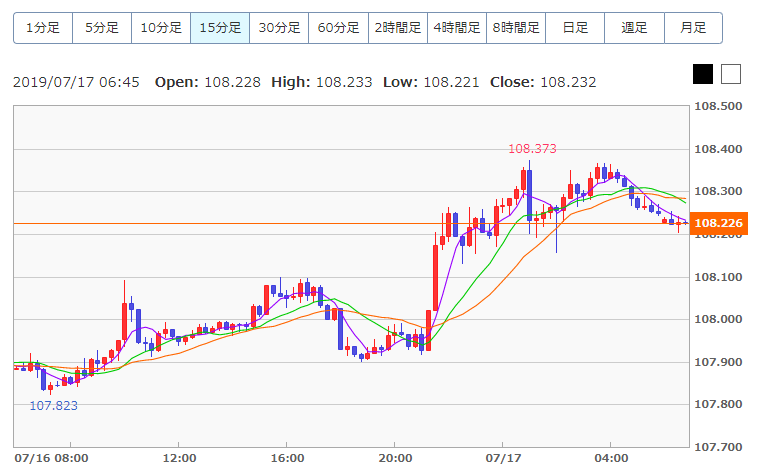Click the 107.900 price axis label

click(718, 363)
